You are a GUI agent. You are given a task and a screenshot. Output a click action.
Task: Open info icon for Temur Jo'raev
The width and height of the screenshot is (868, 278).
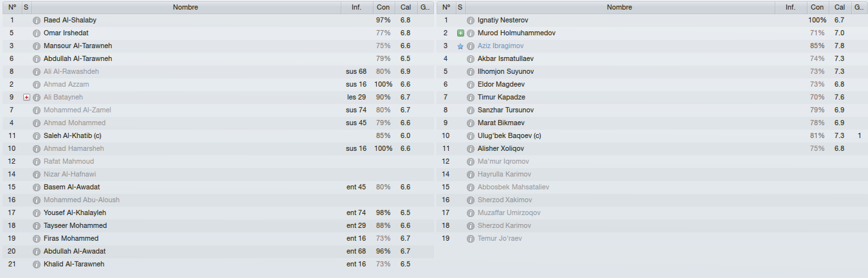click(471, 239)
